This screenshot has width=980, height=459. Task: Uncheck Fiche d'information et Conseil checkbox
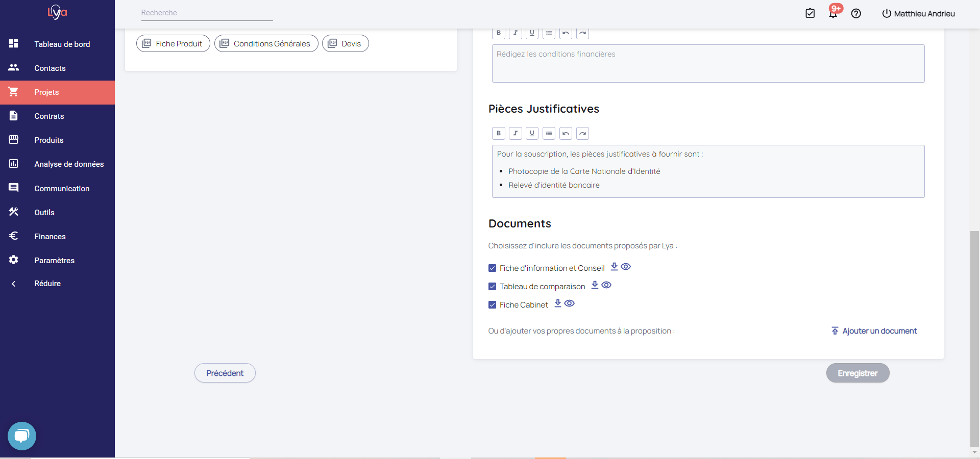click(493, 268)
